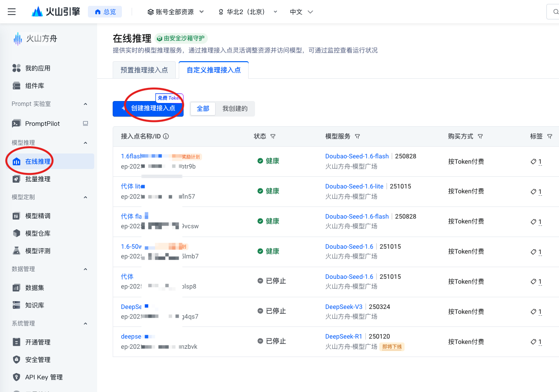The height and width of the screenshot is (392, 559).
Task: Collapse the 模型推理 section
Action: tap(85, 143)
